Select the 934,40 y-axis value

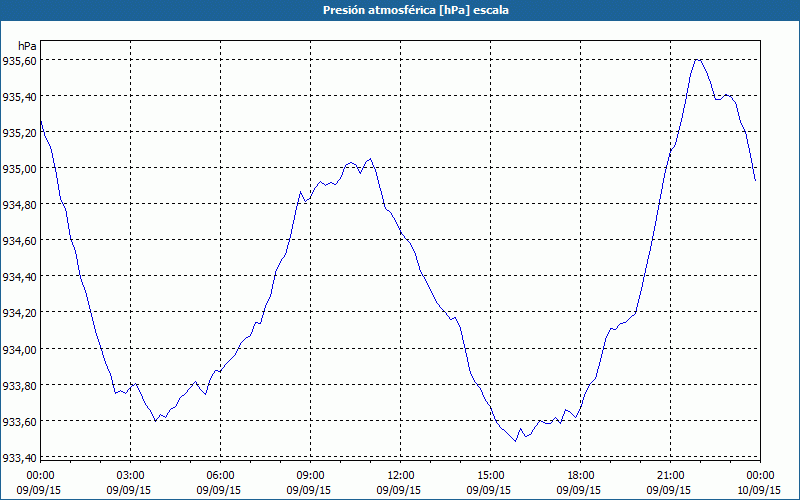(x=19, y=277)
